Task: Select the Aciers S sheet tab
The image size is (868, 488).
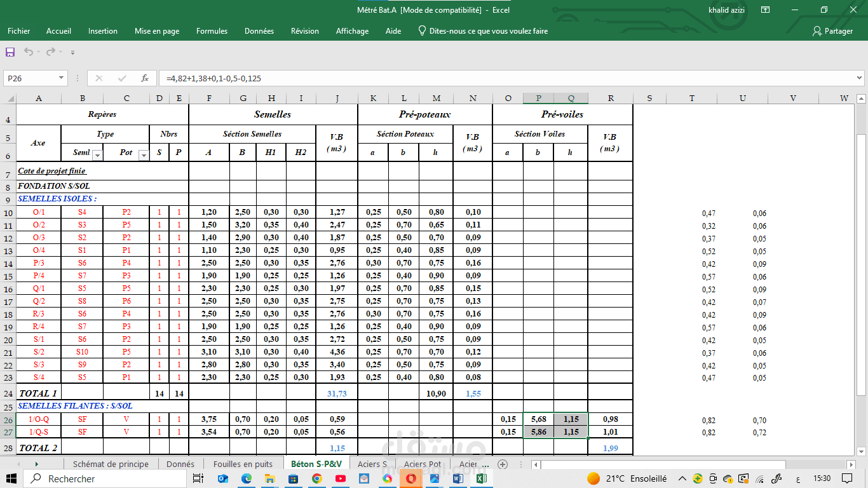Action: (x=372, y=464)
